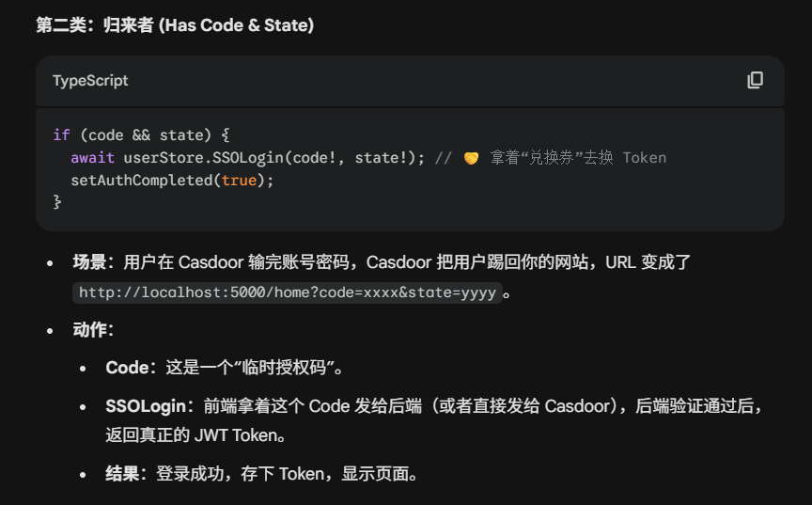Click the bold "SSOLogin" sub-bullet label

[x=144, y=405]
